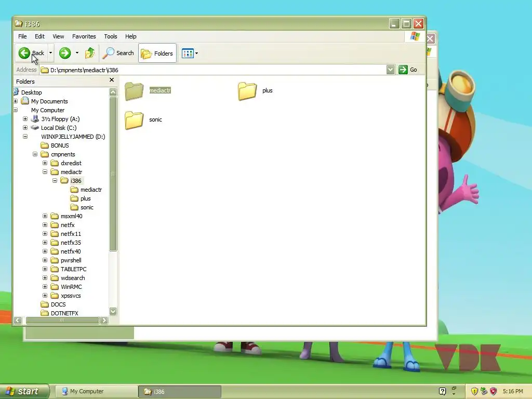Open the Edit menu
Screen dimensions: 532x399
(x=39, y=36)
